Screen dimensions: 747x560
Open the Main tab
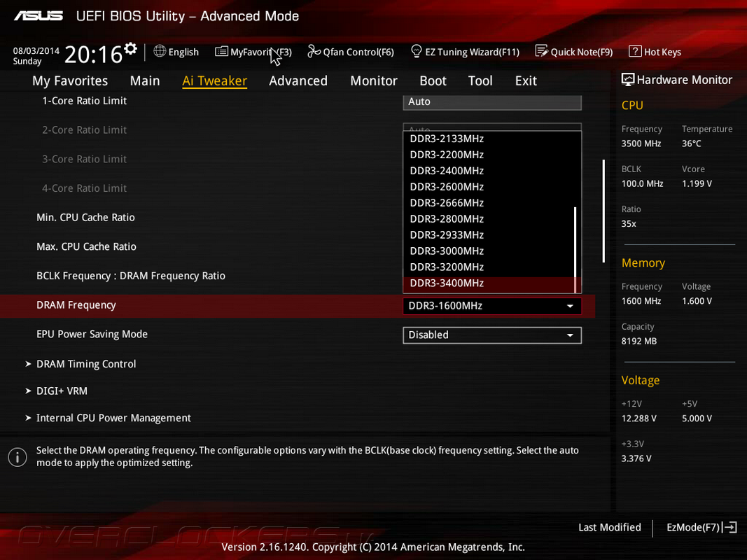click(x=145, y=81)
